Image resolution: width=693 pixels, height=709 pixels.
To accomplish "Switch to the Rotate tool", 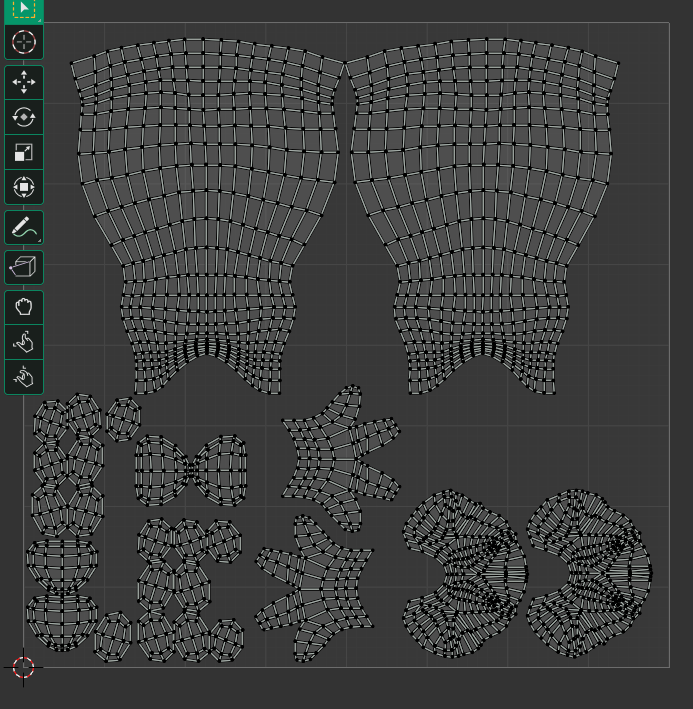I will [24, 118].
